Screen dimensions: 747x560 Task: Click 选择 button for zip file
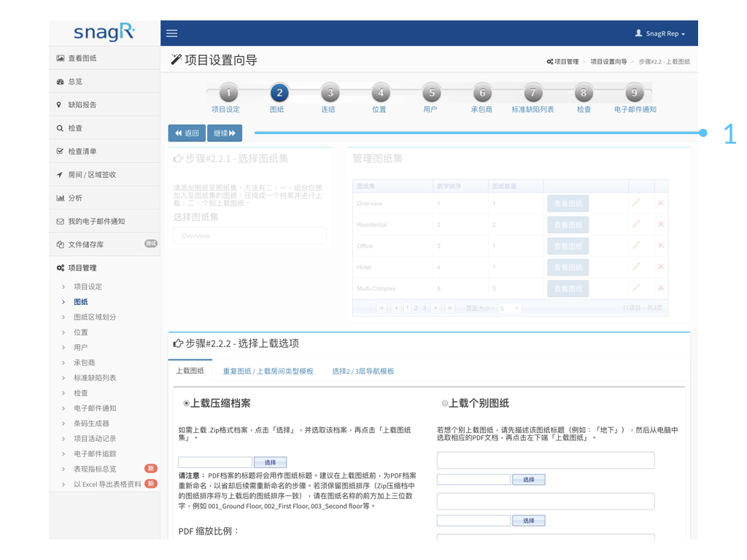coord(270,462)
